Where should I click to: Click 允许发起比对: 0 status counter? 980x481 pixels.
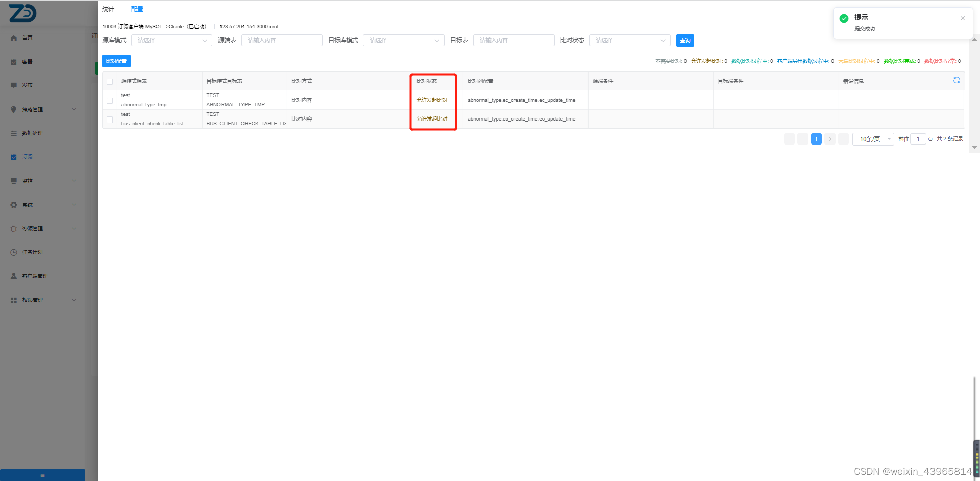tap(709, 61)
